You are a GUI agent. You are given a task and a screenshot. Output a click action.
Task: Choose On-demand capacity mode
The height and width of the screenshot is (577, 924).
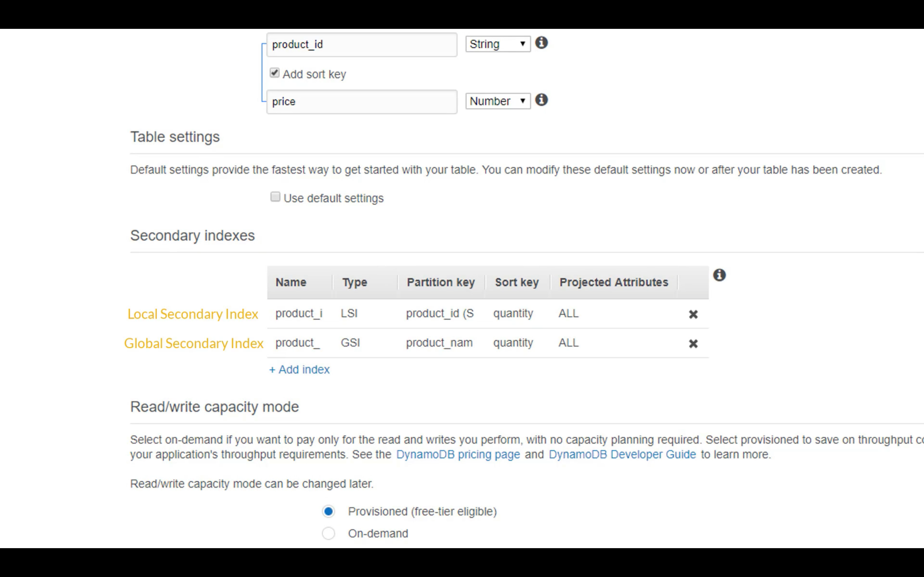click(328, 533)
